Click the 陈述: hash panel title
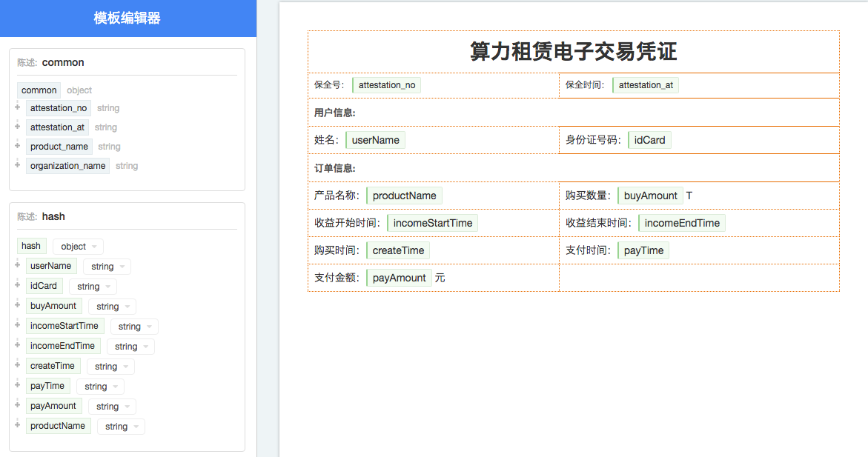 41,216
